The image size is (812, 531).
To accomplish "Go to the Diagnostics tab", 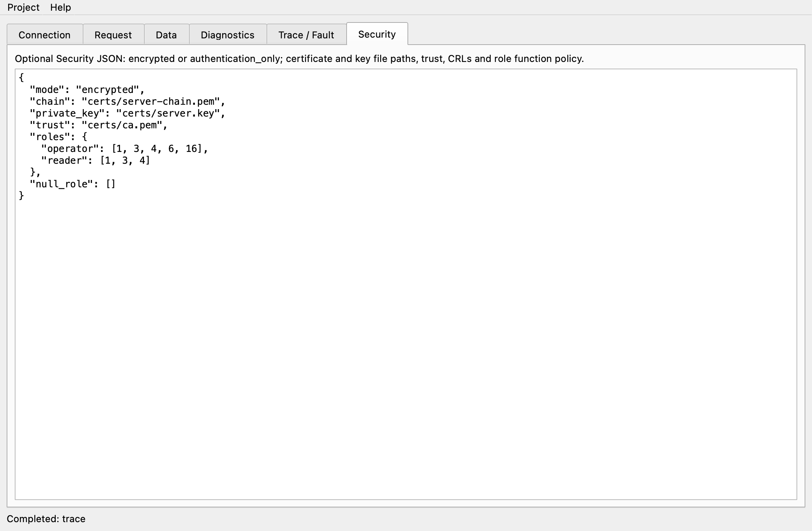I will [x=228, y=35].
